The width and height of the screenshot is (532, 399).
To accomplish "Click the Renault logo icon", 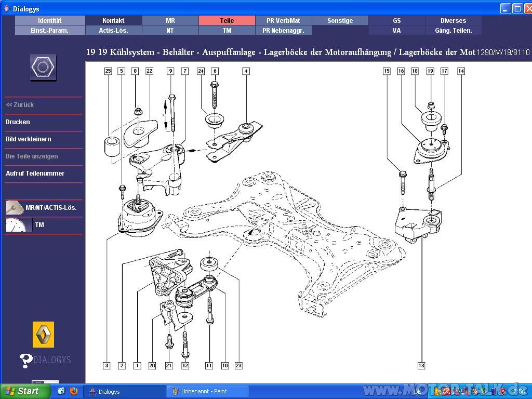I will (x=44, y=335).
